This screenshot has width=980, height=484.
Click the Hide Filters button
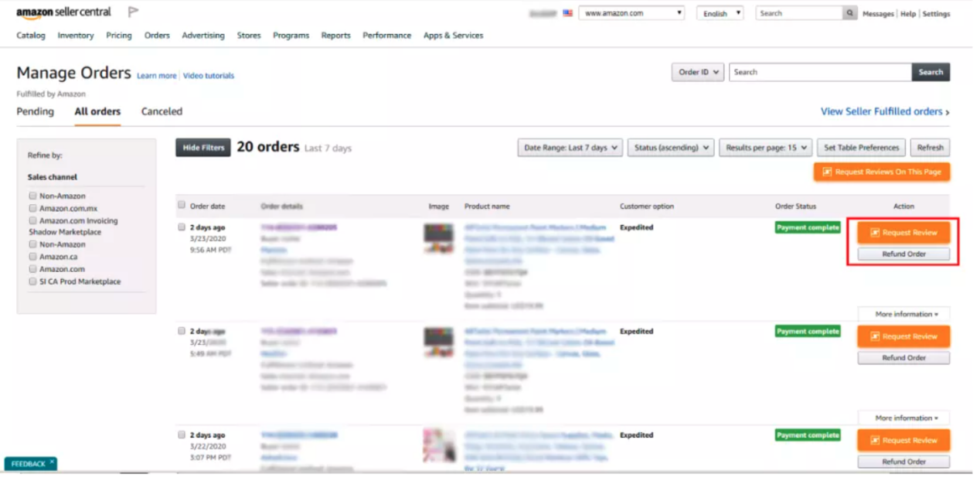[203, 148]
